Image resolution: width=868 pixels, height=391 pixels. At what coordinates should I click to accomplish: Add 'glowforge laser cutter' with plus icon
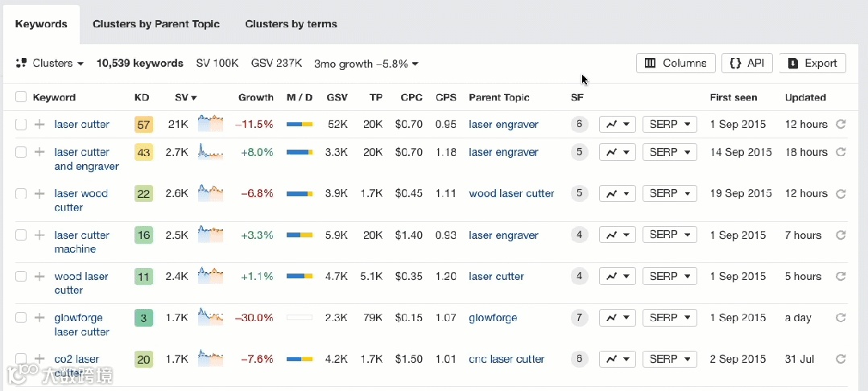point(39,318)
